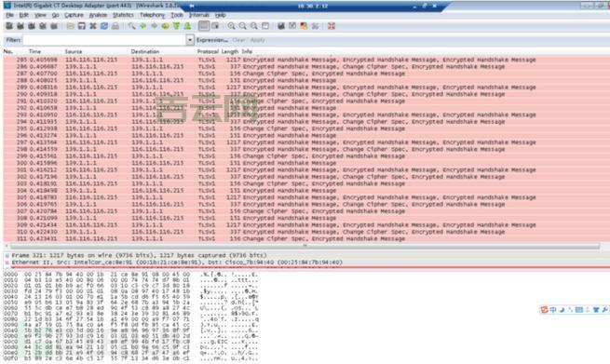Expand the Frame 321 details tree
The image size is (610, 364).
coord(7,255)
